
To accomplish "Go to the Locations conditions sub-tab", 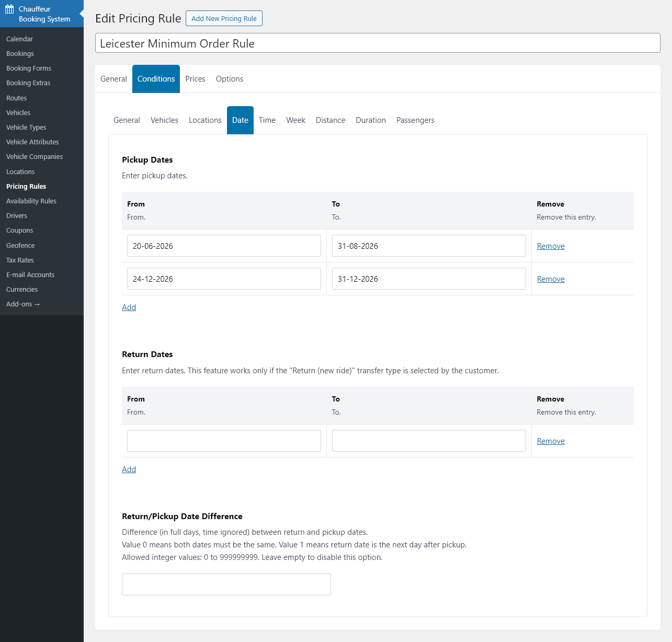I will [205, 120].
